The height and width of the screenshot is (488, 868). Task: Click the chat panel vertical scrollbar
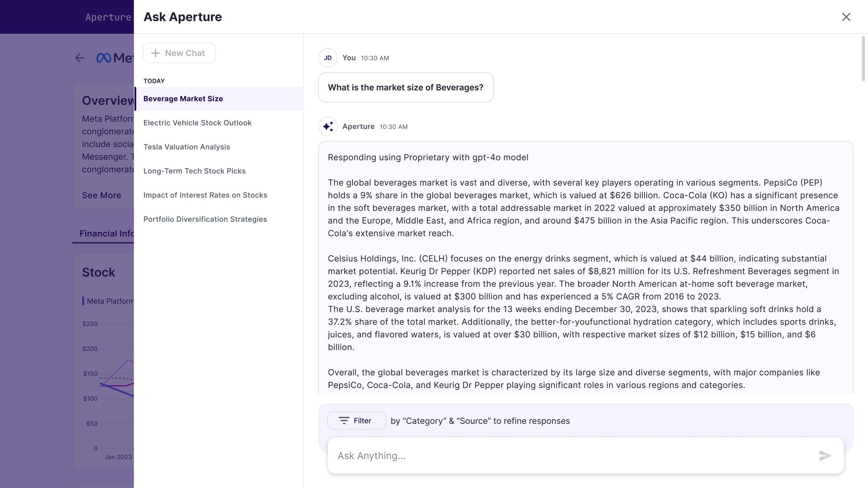863,59
